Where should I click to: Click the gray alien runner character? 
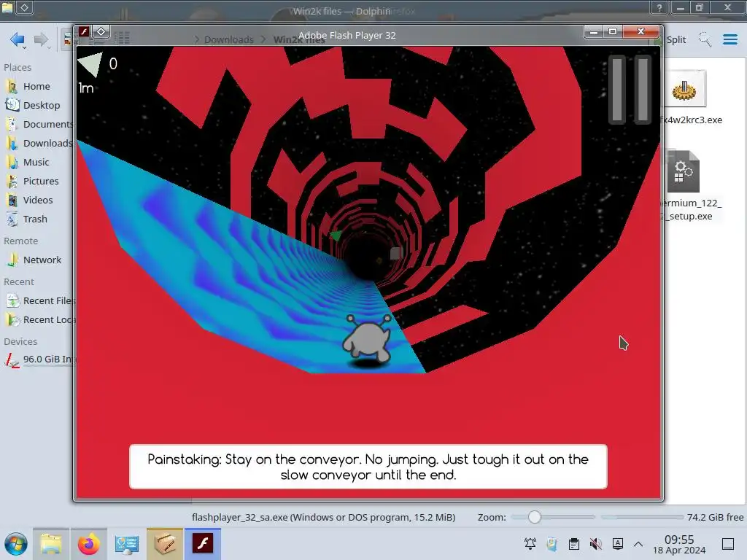point(368,338)
